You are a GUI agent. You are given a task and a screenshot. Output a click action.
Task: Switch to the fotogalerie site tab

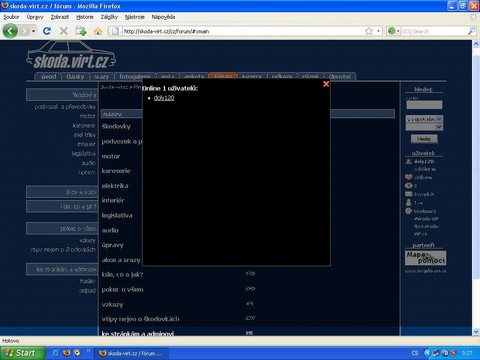pos(135,76)
